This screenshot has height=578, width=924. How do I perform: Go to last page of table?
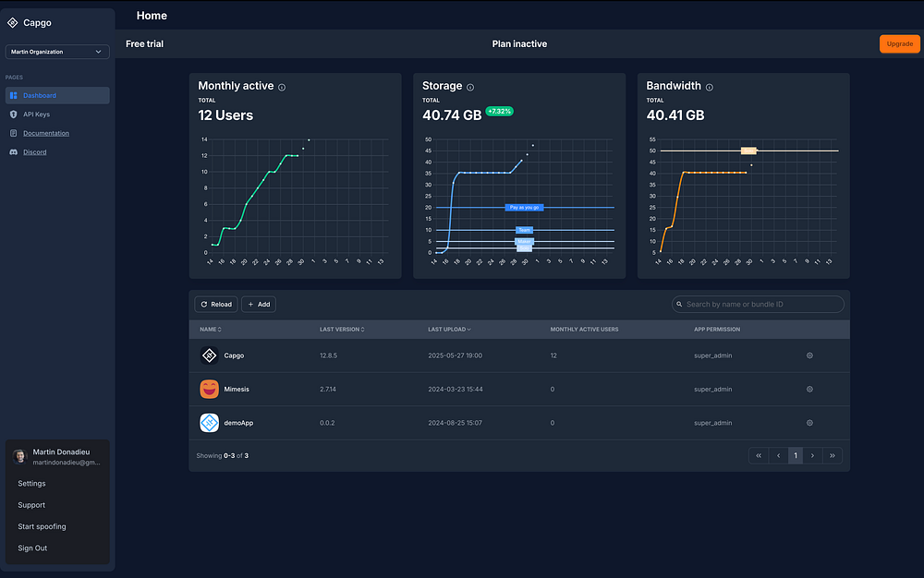[x=833, y=455]
